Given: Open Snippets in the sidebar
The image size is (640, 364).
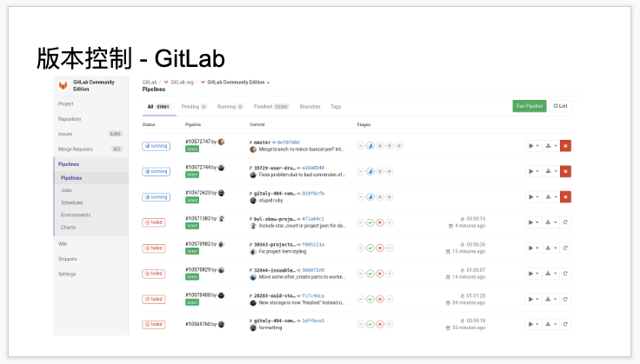Looking at the screenshot, I should coord(67,259).
